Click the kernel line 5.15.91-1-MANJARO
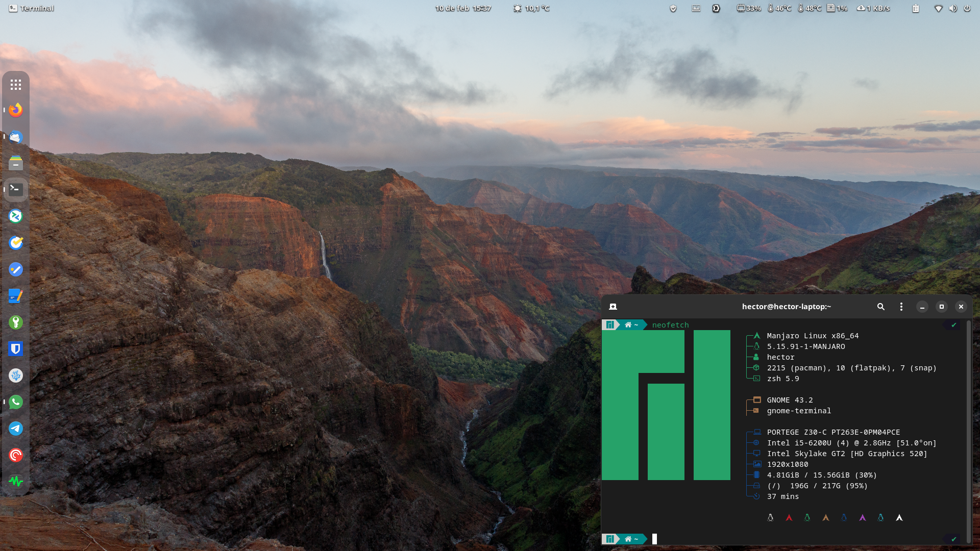 (806, 346)
